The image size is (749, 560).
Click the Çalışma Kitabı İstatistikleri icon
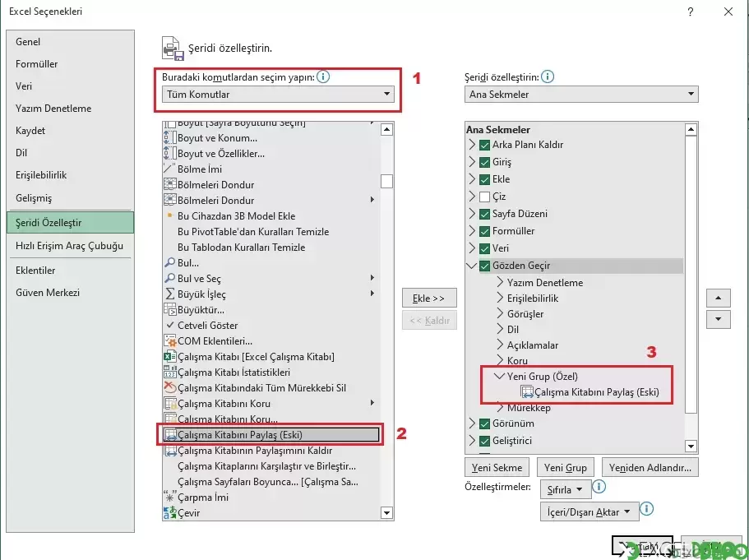(x=170, y=372)
